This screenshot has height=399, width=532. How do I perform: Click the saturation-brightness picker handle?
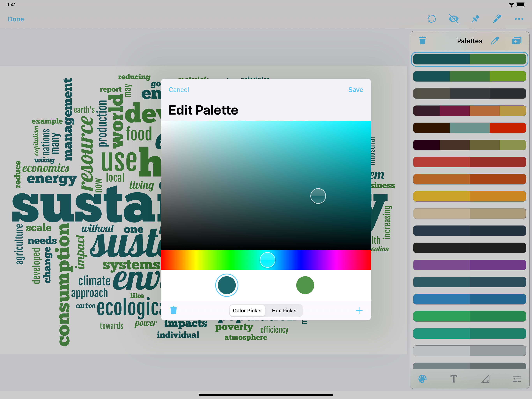318,196
